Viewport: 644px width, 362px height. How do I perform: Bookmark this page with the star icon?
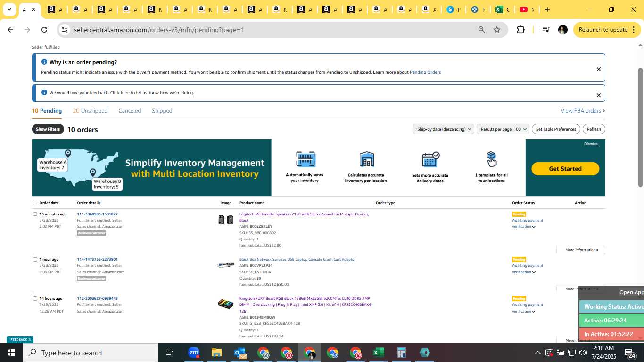[496, 30]
